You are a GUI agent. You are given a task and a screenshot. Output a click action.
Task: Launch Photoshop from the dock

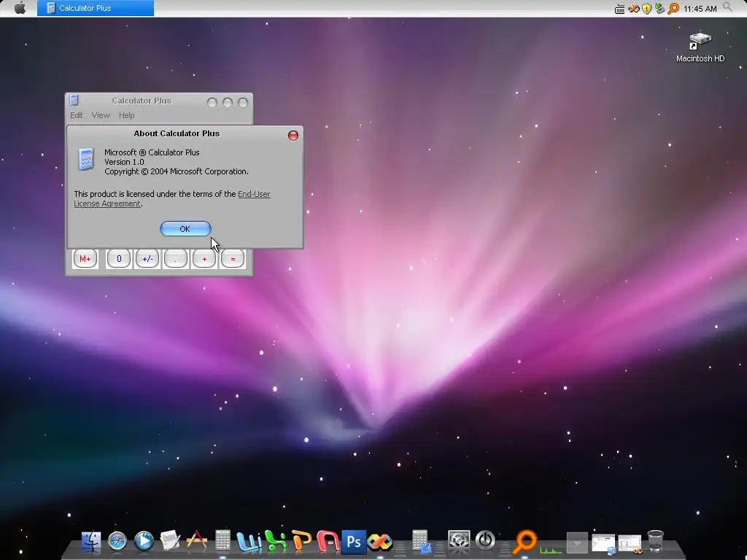click(354, 542)
